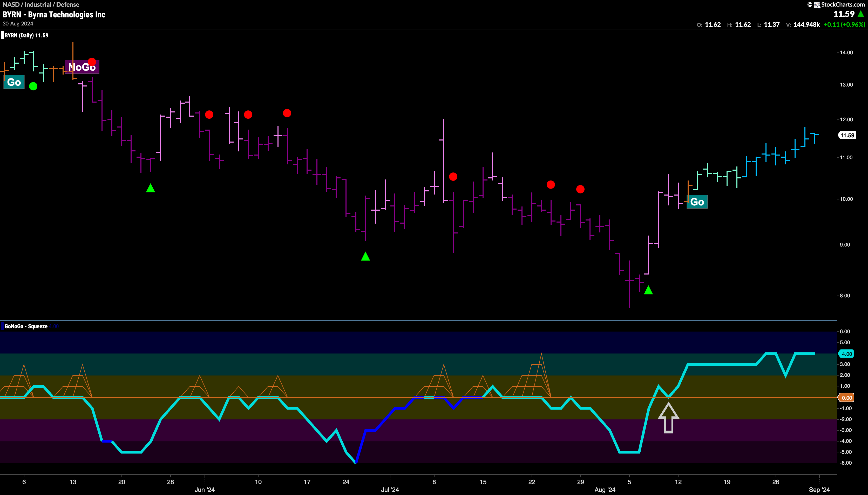Click the 10.00 price axis label

click(846, 199)
